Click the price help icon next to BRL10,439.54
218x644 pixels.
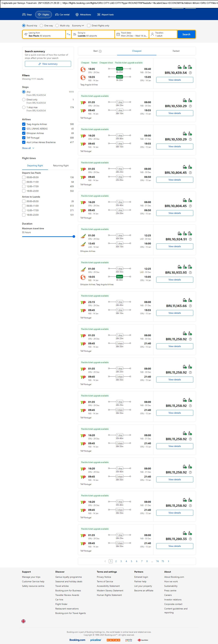pos(190,73)
